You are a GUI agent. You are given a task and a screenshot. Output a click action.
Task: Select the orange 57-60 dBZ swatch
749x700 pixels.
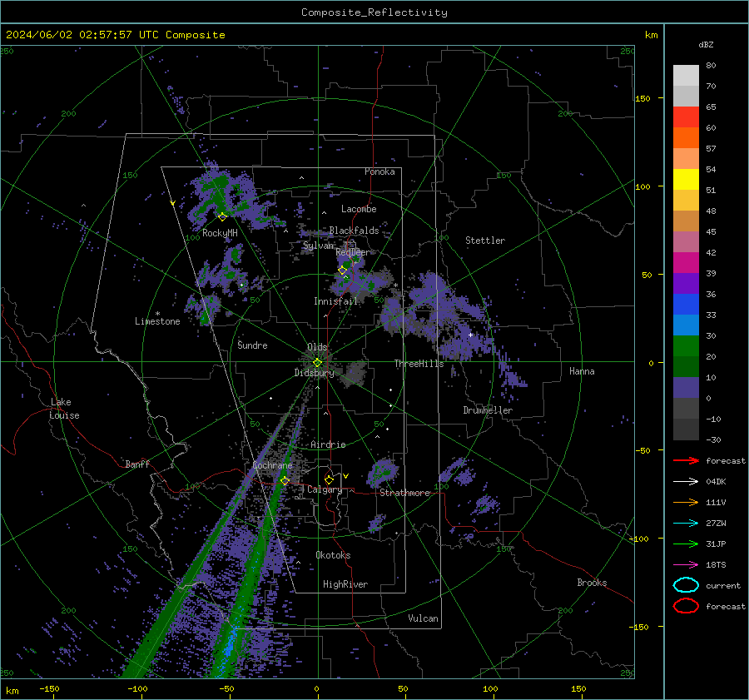pyautogui.click(x=686, y=138)
